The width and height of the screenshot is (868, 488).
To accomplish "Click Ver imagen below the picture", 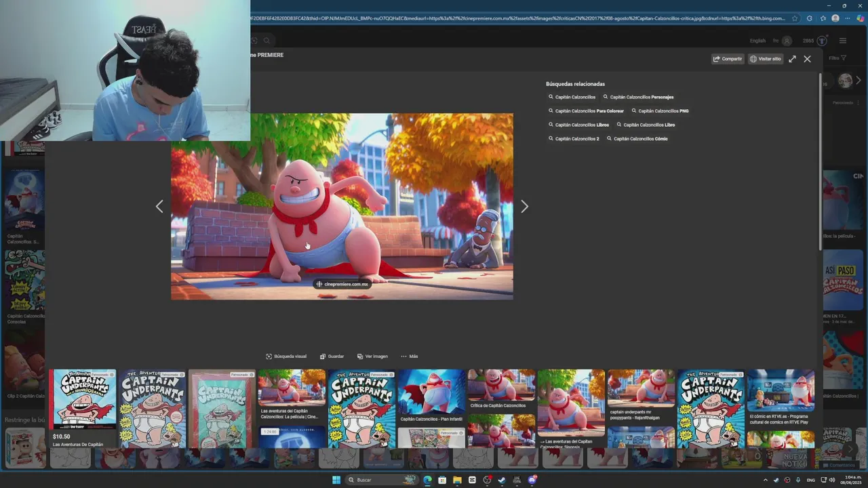I will [372, 357].
